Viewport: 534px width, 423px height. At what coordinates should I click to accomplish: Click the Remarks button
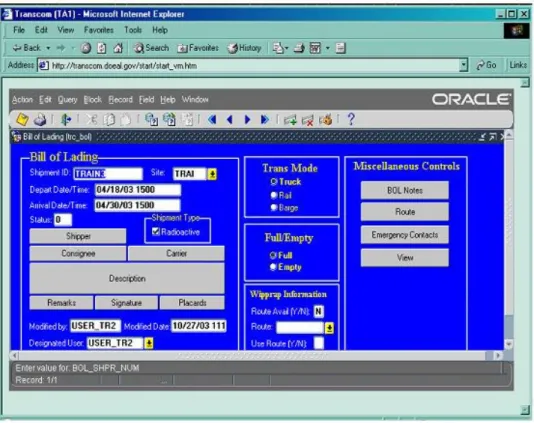[61, 303]
